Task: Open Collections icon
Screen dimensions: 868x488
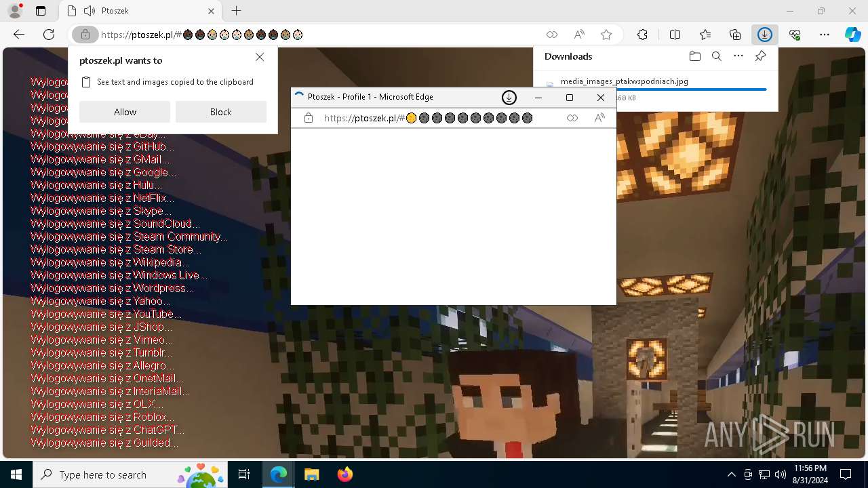Action: coord(735,35)
